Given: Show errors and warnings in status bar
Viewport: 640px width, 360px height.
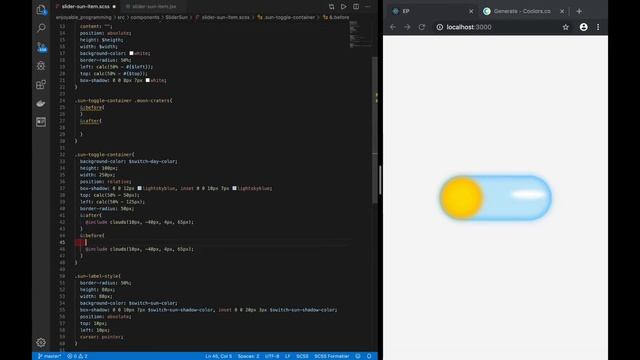Looking at the screenshot, I should click(x=77, y=356).
